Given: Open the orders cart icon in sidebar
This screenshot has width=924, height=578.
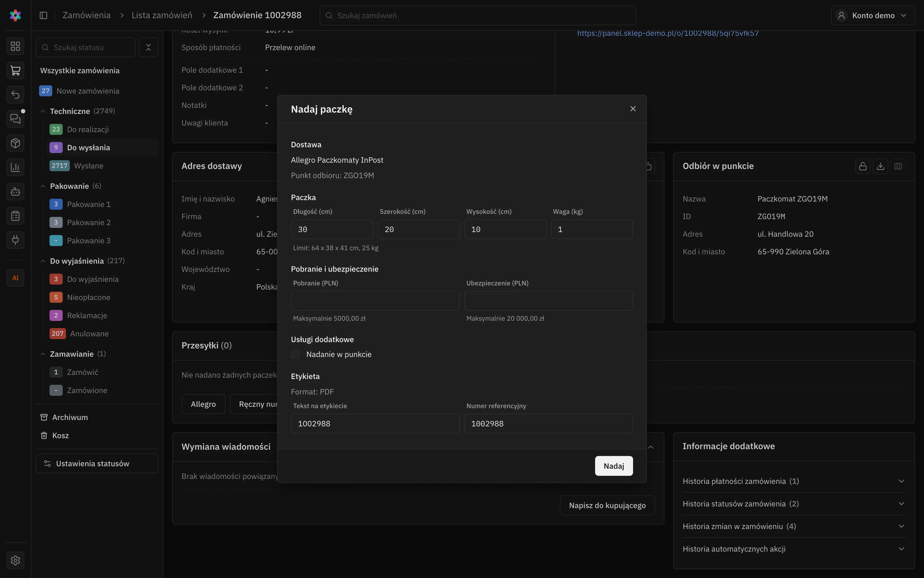Looking at the screenshot, I should [x=15, y=70].
